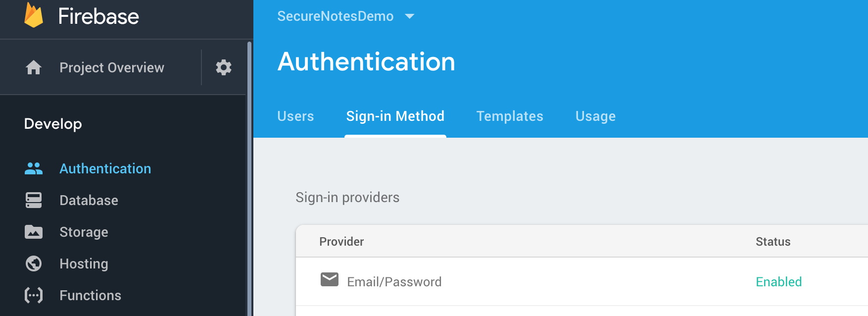The height and width of the screenshot is (316, 868).
Task: Click the sidebar vertical scrollbar
Action: click(249, 178)
